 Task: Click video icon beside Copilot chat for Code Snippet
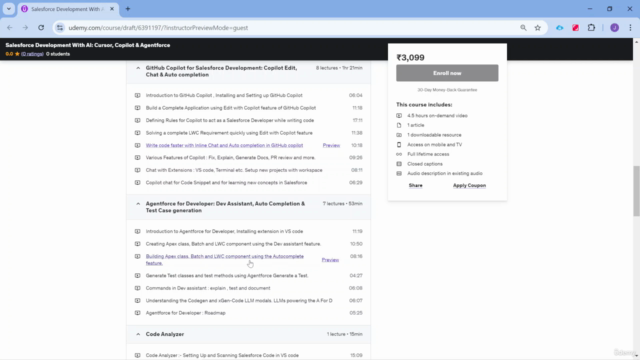point(138,182)
